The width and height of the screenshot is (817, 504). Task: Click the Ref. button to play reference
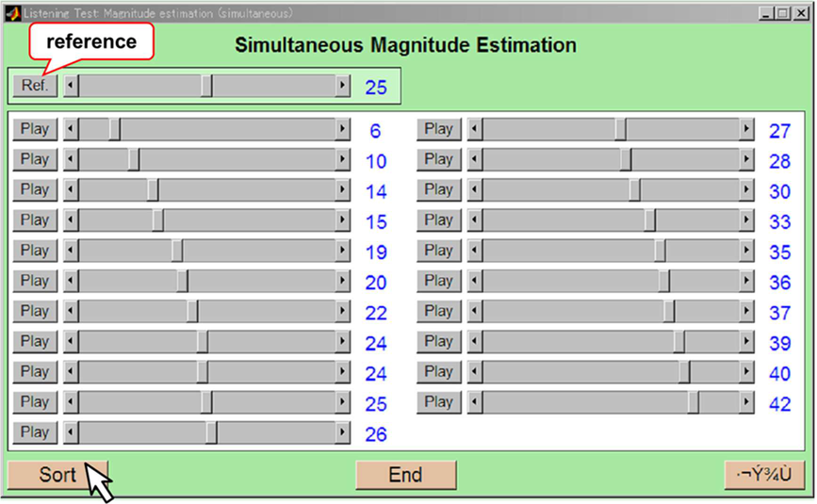click(x=35, y=86)
